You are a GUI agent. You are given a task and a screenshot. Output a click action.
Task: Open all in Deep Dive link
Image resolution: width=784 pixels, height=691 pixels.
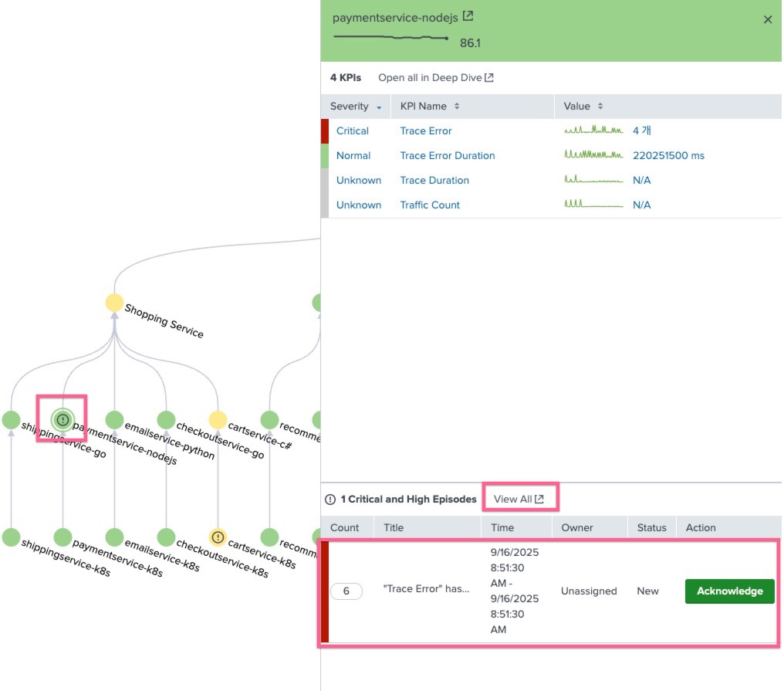tap(435, 77)
